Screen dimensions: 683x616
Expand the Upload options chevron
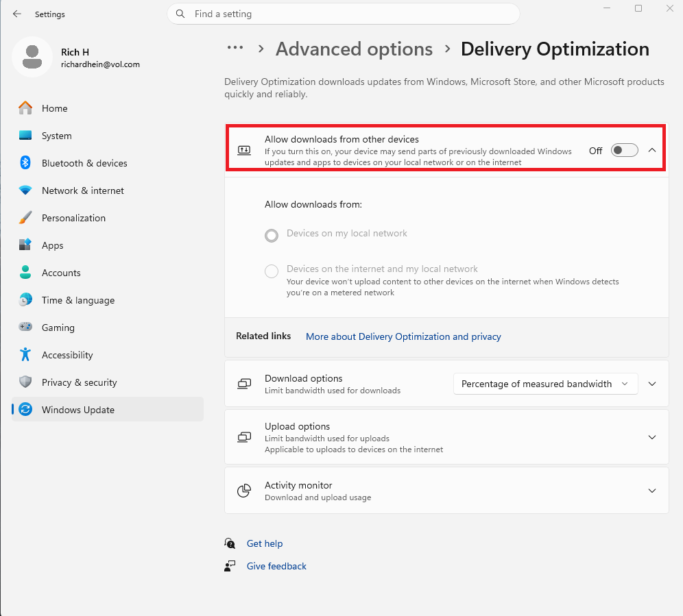pos(651,437)
